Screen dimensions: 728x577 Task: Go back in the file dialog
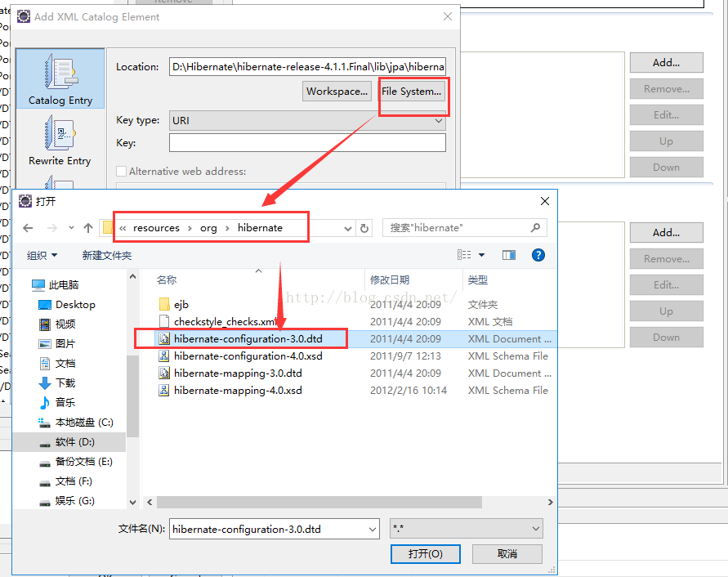click(28, 228)
